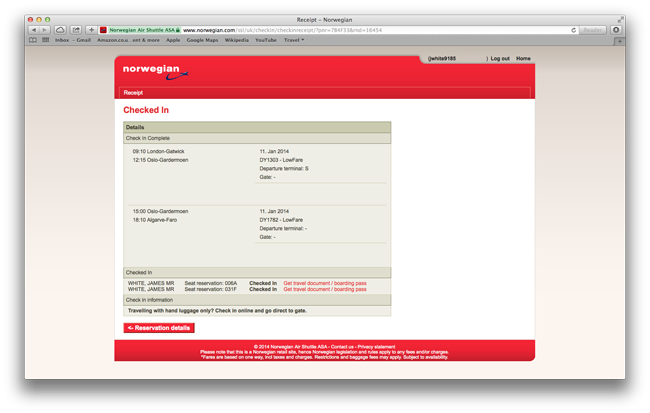Open the Top Sites grid icon
The image size is (650, 413).
(x=46, y=40)
